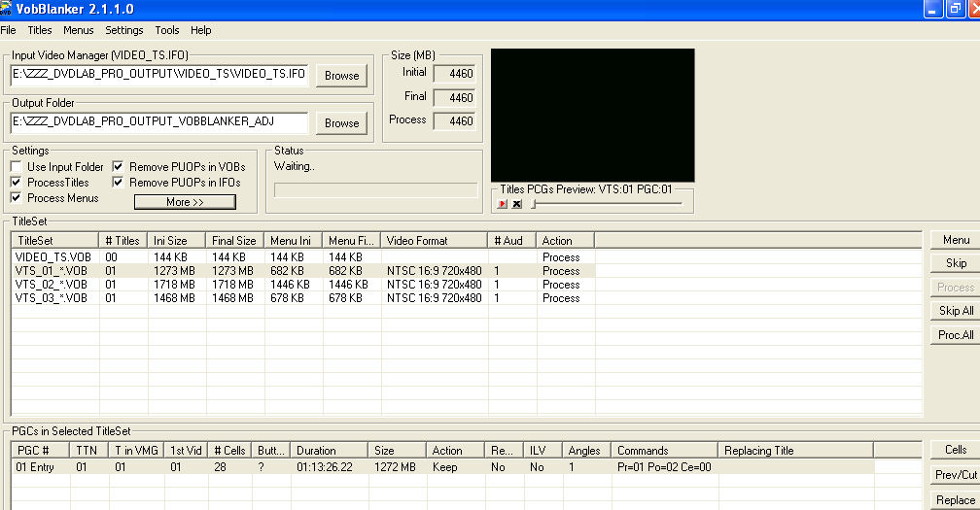Click the Skip All button
Viewport: 980px width, 510px height.
point(956,310)
